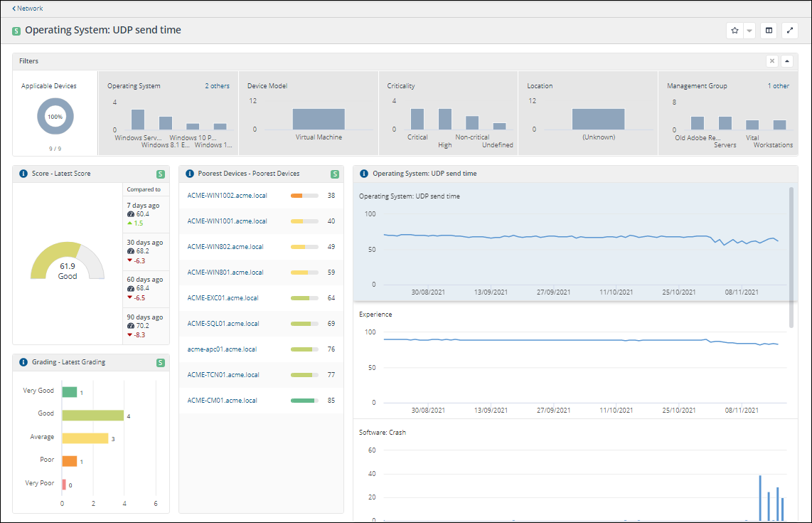Click the Good grading bar
812x523 pixels.
pos(92,415)
